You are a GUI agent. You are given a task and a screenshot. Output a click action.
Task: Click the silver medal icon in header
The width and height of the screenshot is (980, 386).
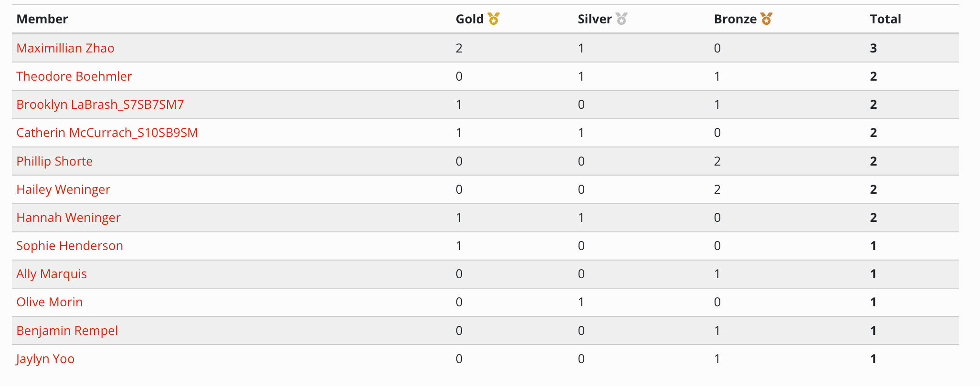coord(621,19)
